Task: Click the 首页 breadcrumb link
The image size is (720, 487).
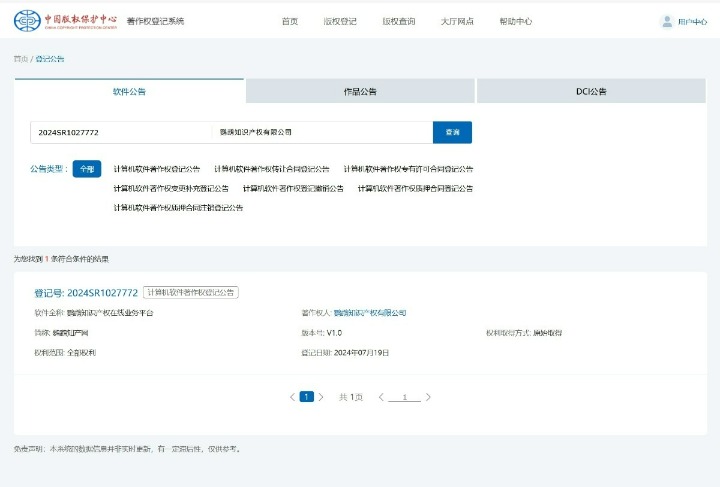Action: (20, 59)
